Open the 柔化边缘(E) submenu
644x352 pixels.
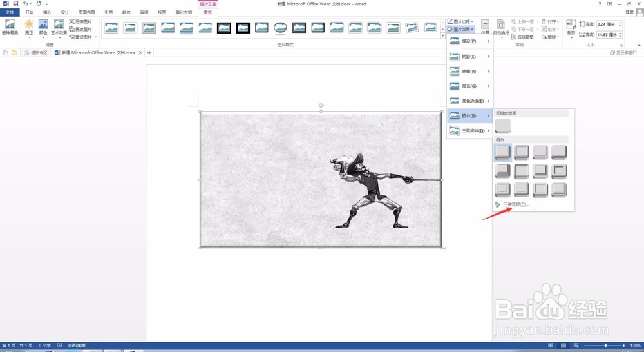point(469,101)
